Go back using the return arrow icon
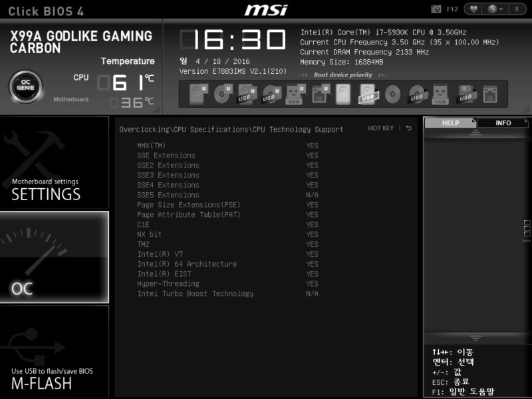Image resolution: width=532 pixels, height=399 pixels. [409, 128]
